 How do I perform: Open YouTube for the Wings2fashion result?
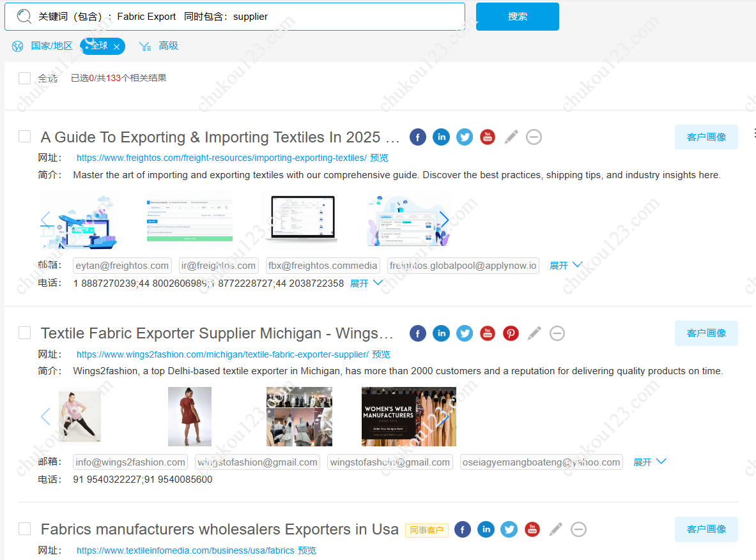[488, 333]
